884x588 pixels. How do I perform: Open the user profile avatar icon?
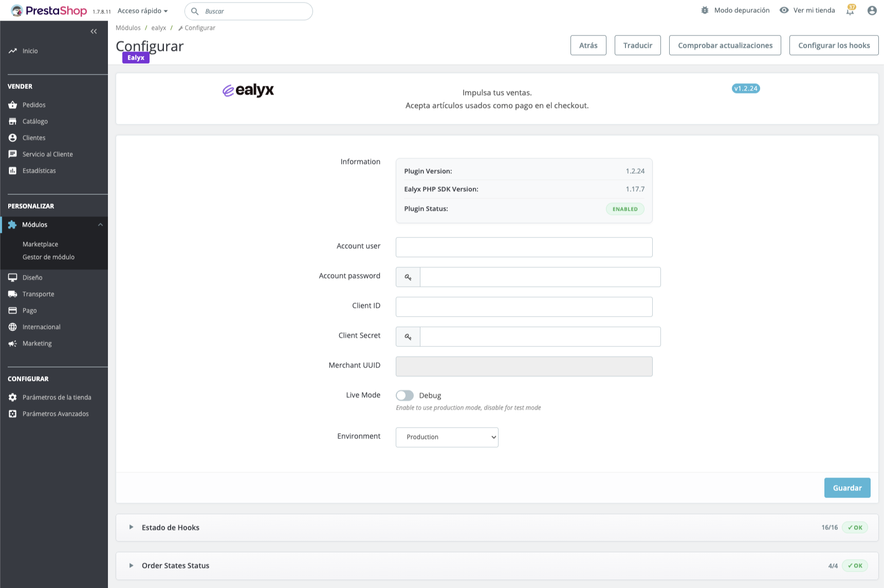pyautogui.click(x=872, y=10)
